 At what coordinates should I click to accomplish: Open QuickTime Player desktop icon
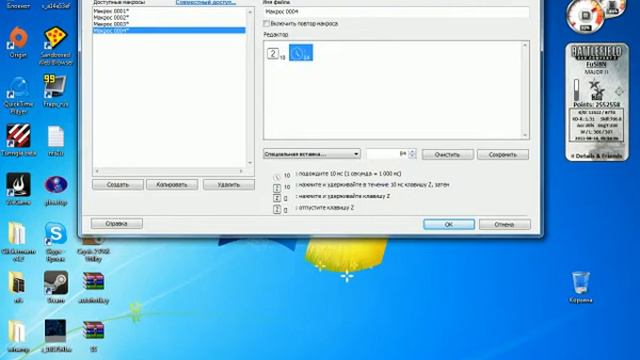click(18, 95)
